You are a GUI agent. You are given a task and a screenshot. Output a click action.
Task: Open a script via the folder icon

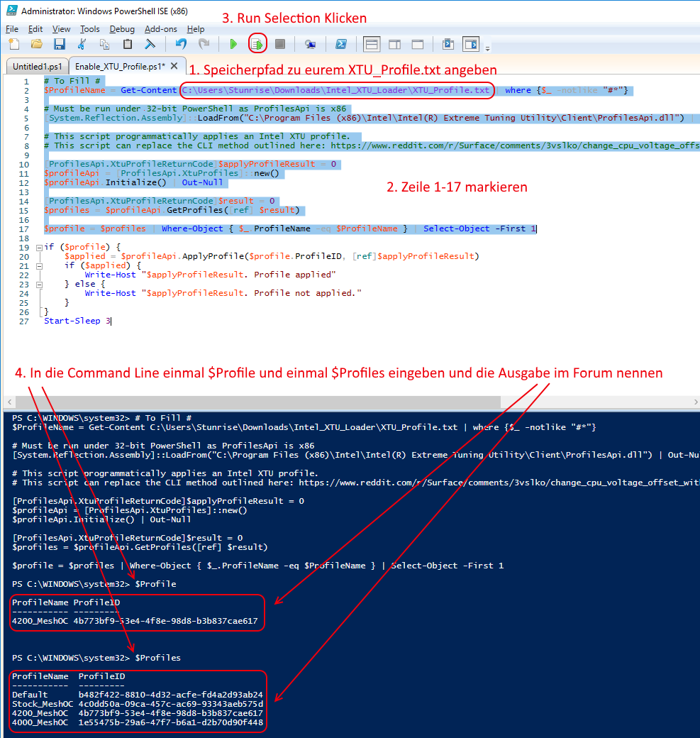click(x=37, y=44)
